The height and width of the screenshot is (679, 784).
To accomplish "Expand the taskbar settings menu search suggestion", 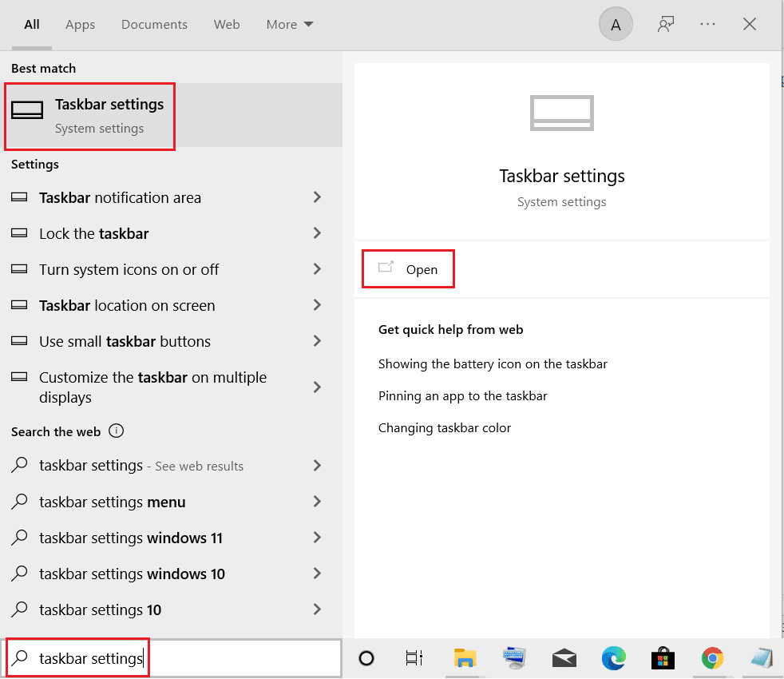I will tap(113, 502).
